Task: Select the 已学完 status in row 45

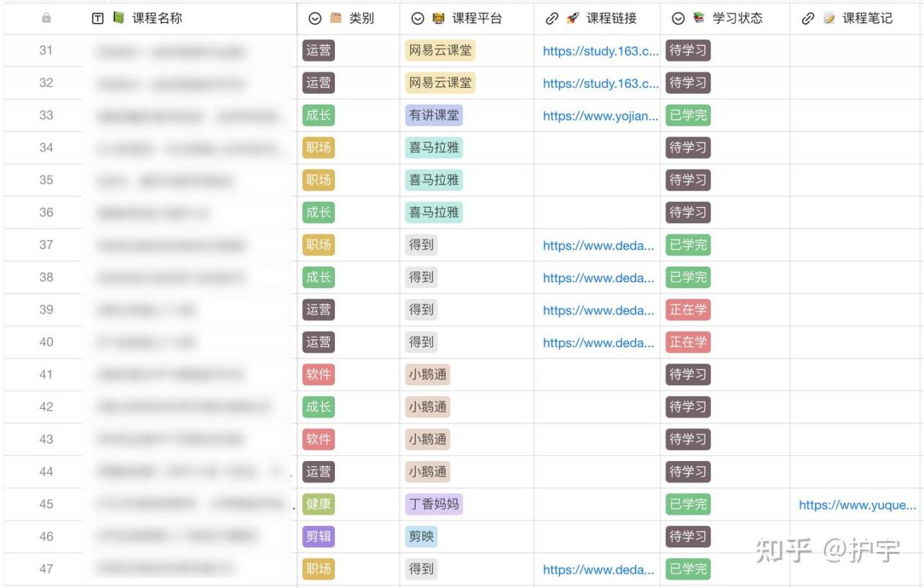Action: pyautogui.click(x=688, y=504)
